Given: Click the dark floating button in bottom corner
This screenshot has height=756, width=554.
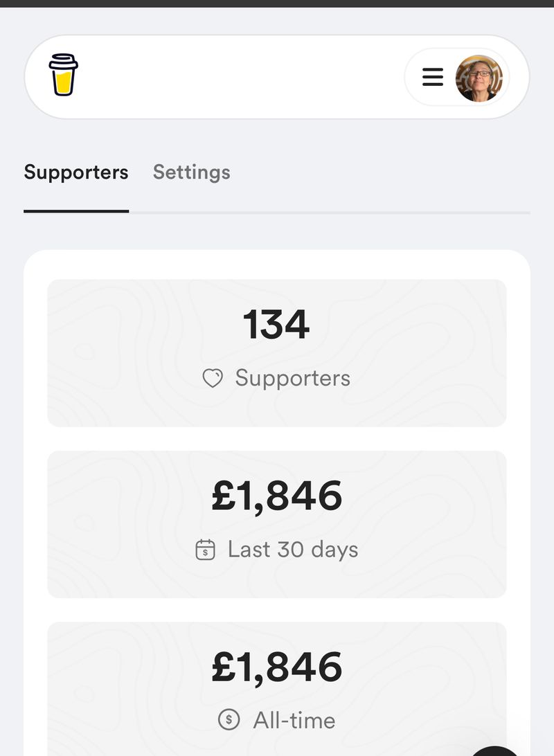Looking at the screenshot, I should pyautogui.click(x=494, y=751).
